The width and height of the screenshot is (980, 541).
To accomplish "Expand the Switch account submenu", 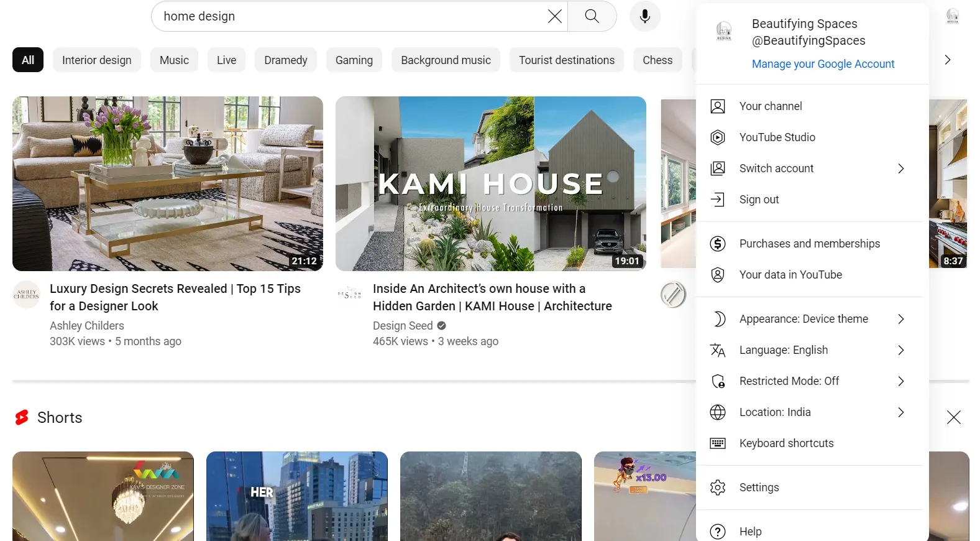I will pyautogui.click(x=900, y=169).
